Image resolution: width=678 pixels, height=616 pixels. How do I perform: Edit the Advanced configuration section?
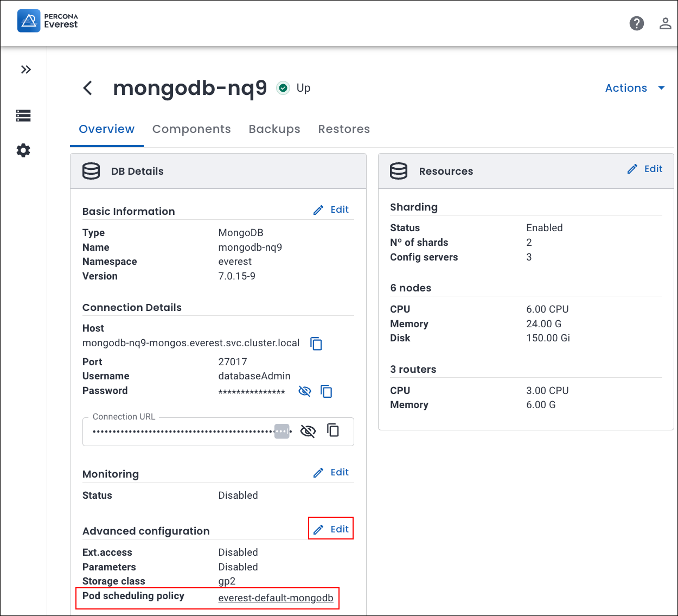coord(331,529)
